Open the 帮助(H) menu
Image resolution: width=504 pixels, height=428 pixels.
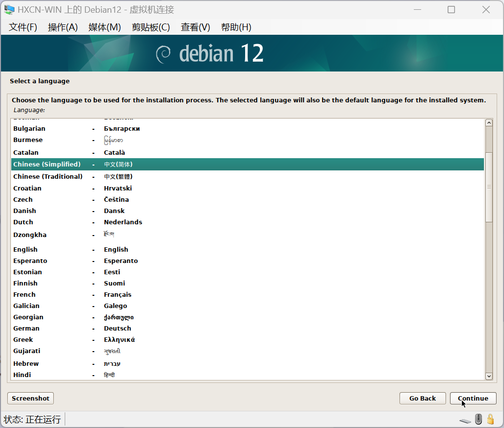tap(236, 27)
